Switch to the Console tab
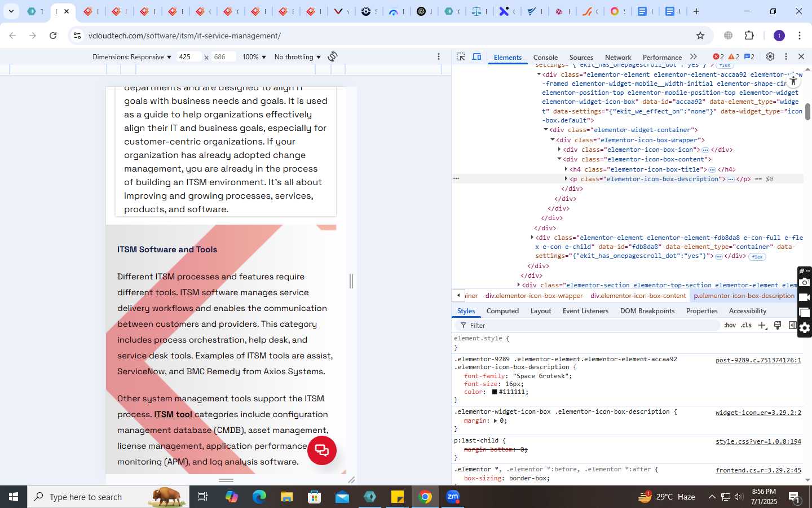Viewport: 812px width, 508px height. tap(545, 57)
